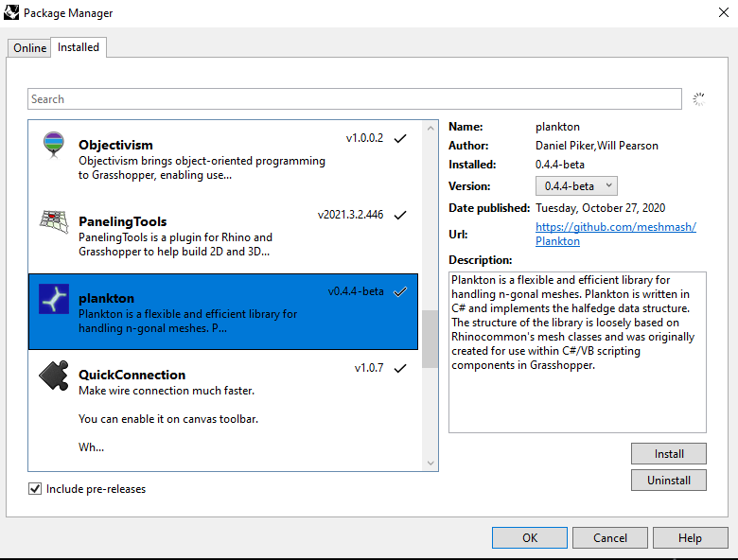Click the installed checkmark beside QuickConnection version
738x560 pixels.
pyautogui.click(x=400, y=368)
